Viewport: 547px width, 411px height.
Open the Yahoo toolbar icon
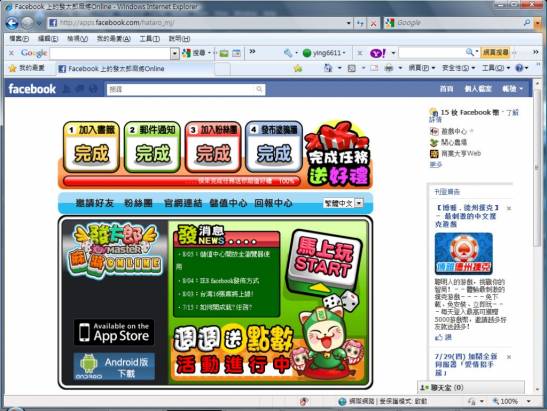pyautogui.click(x=377, y=53)
